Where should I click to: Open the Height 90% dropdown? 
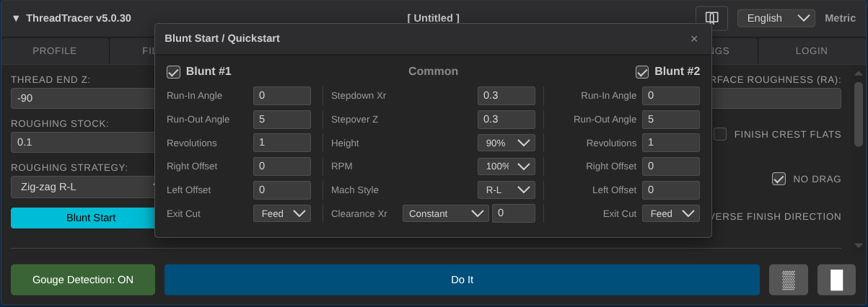pos(507,143)
